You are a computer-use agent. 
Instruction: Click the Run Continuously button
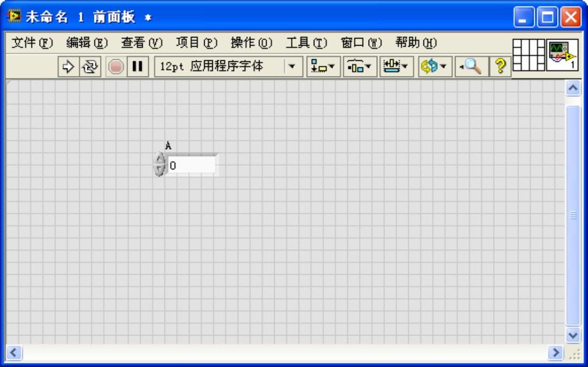click(90, 67)
